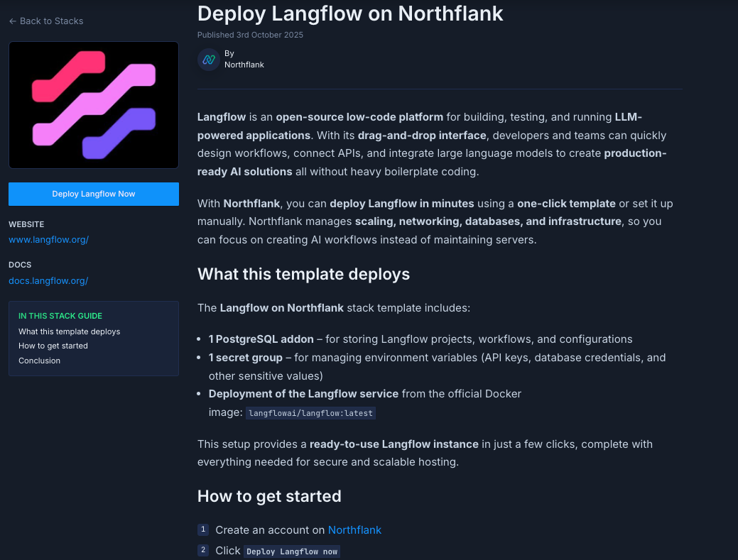Click the back arrow beside Back to Stacks
Image resolution: width=738 pixels, height=560 pixels.
click(13, 21)
